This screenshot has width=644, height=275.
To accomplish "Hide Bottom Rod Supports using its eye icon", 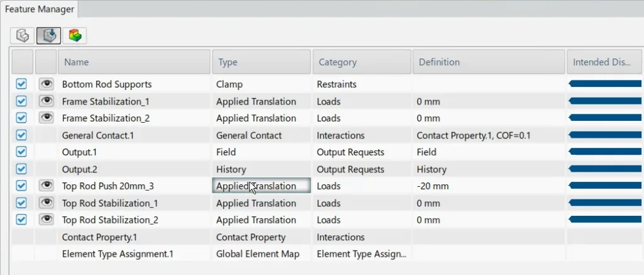I will click(45, 84).
